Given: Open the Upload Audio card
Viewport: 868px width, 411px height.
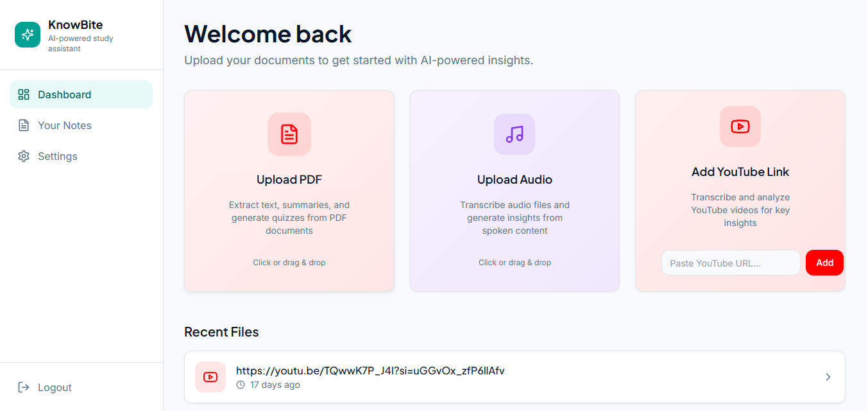Looking at the screenshot, I should click(x=515, y=191).
